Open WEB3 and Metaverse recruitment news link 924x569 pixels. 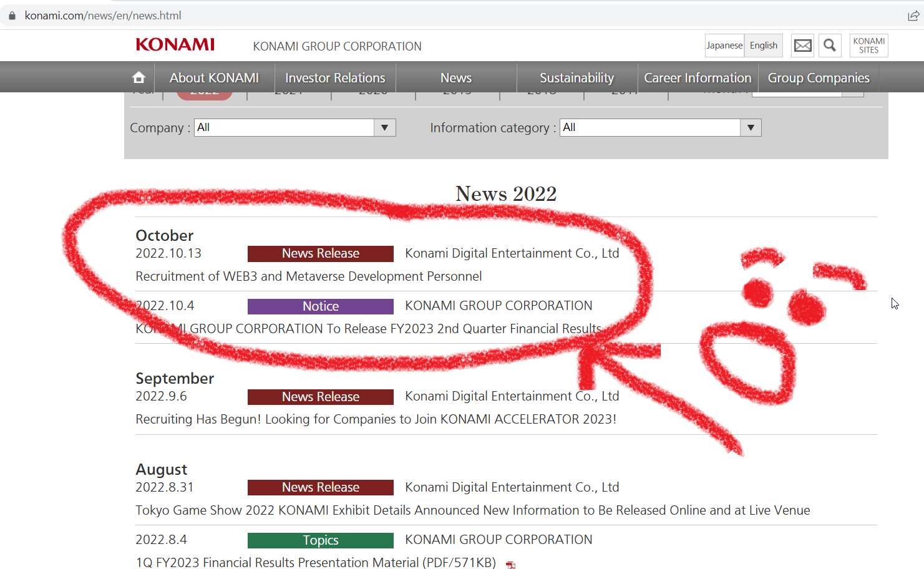point(309,276)
